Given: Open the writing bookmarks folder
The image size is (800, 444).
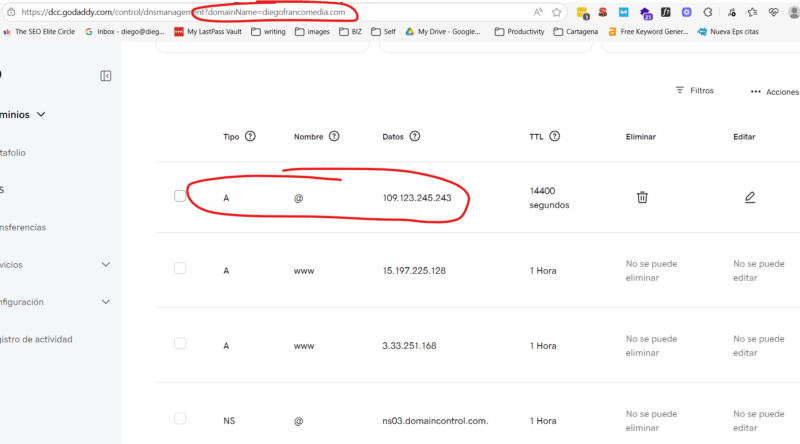Looking at the screenshot, I should point(268,32).
